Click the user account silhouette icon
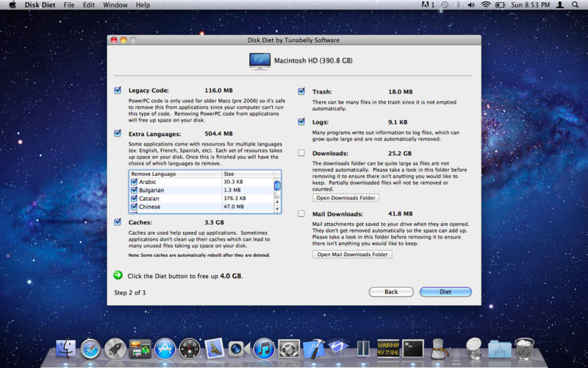The image size is (588, 368). coord(560,5)
